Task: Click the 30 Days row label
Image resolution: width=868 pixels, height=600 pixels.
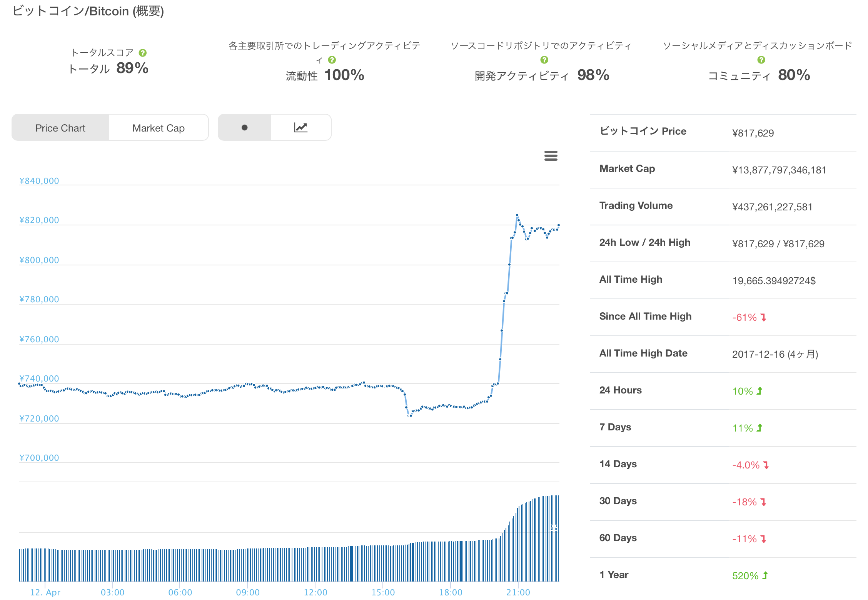Action: (x=618, y=501)
